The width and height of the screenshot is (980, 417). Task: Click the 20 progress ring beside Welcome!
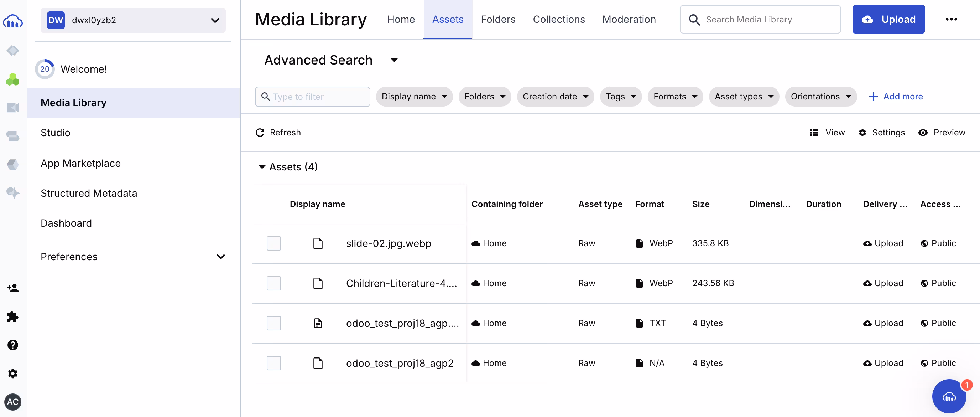pyautogui.click(x=45, y=69)
